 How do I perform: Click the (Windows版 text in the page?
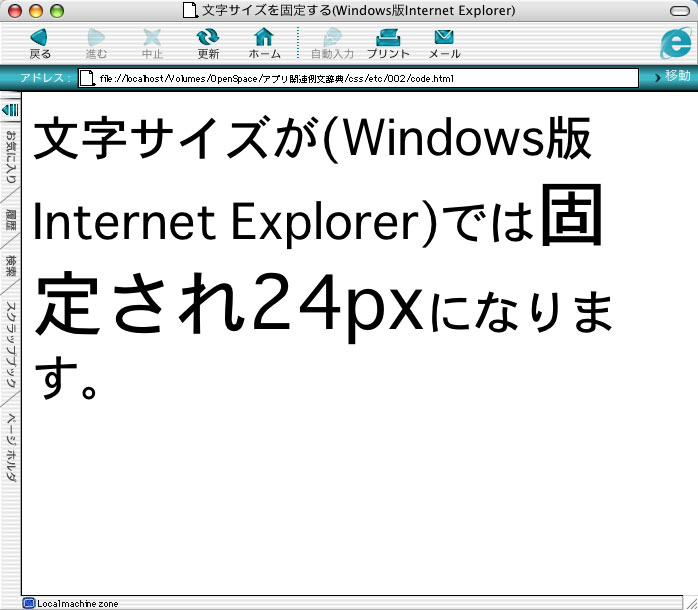[457, 138]
